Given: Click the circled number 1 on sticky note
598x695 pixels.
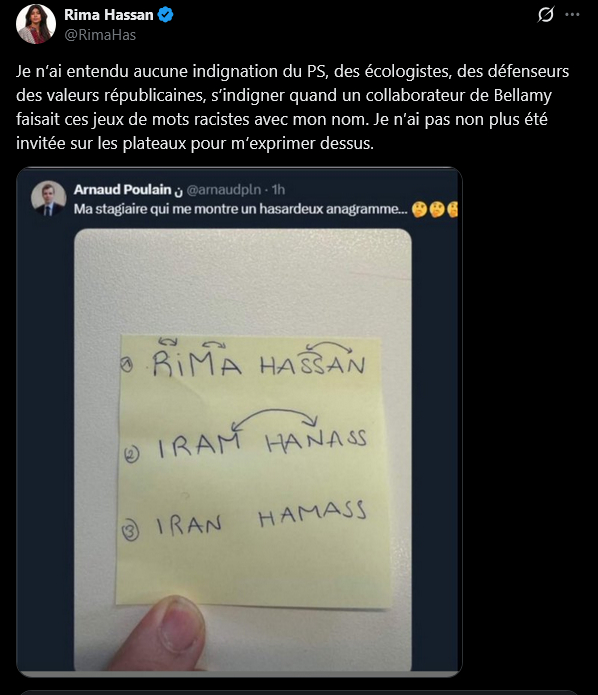Looking at the screenshot, I should [127, 365].
